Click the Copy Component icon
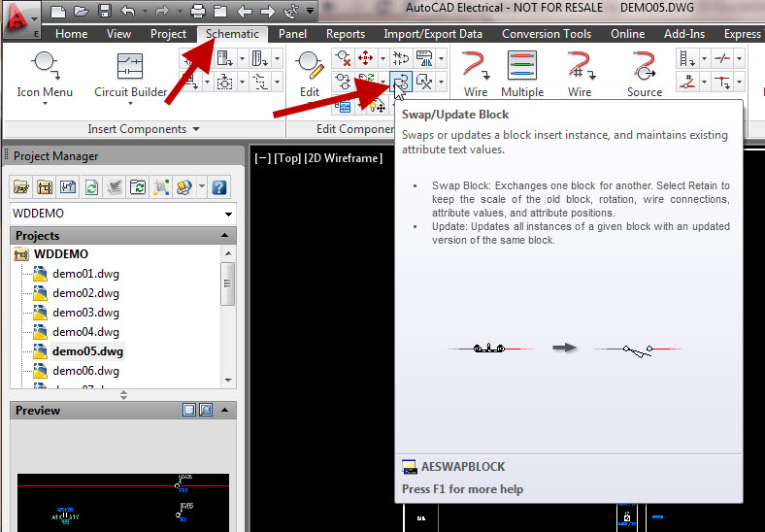 coord(343,81)
